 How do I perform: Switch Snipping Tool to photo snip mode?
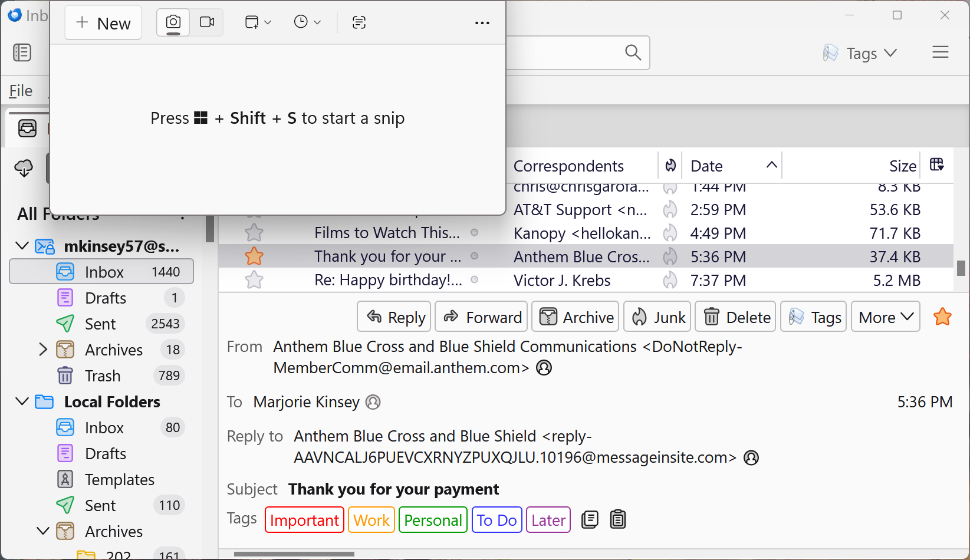[x=173, y=22]
